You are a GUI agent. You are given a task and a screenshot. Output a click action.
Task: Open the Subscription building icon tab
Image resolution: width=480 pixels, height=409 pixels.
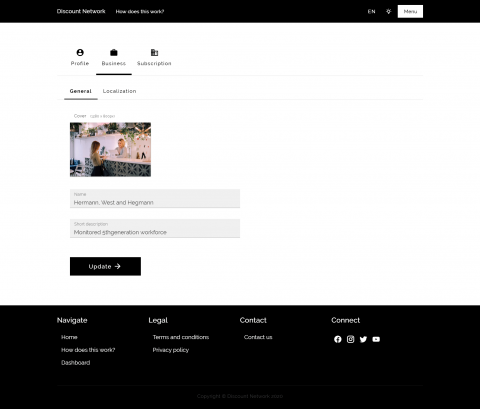[154, 57]
